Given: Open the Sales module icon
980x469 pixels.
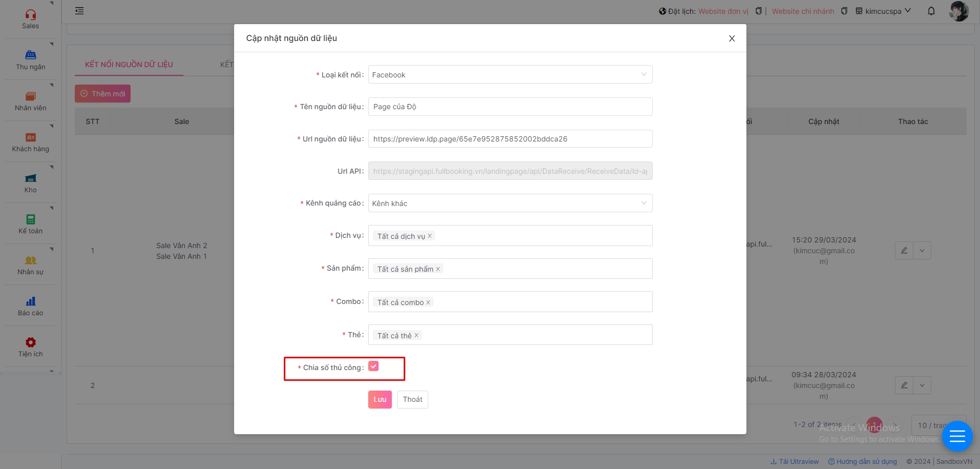Looking at the screenshot, I should [30, 15].
